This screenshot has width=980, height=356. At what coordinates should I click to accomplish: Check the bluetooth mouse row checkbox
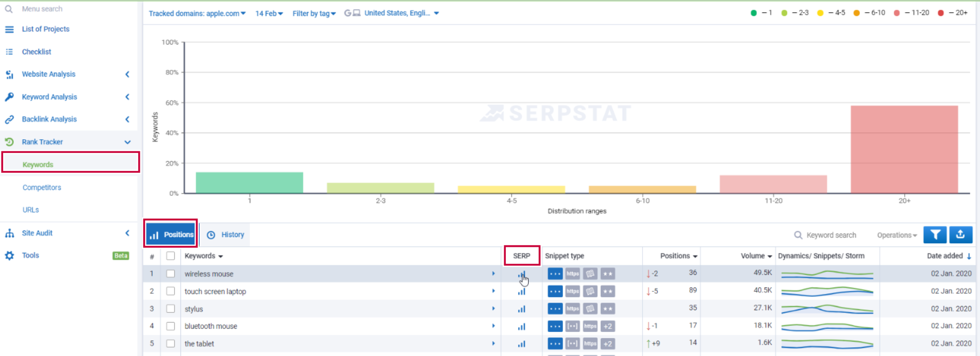(170, 326)
